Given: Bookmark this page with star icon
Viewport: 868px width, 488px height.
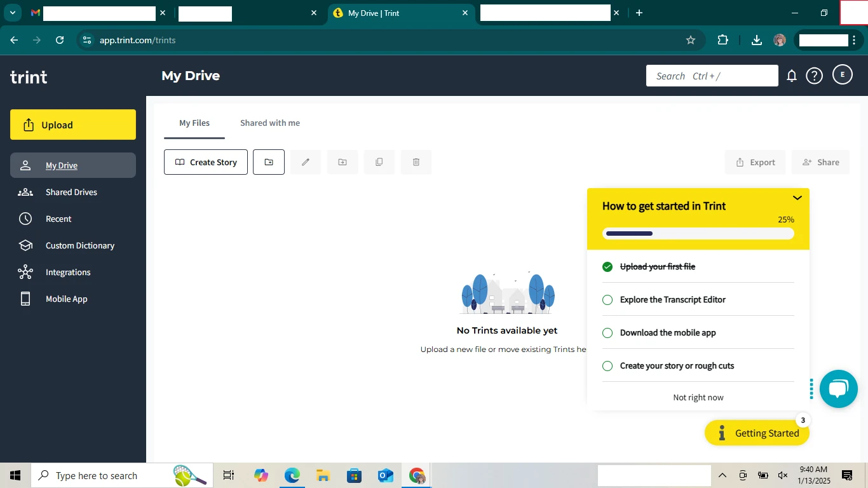Looking at the screenshot, I should click(x=691, y=40).
